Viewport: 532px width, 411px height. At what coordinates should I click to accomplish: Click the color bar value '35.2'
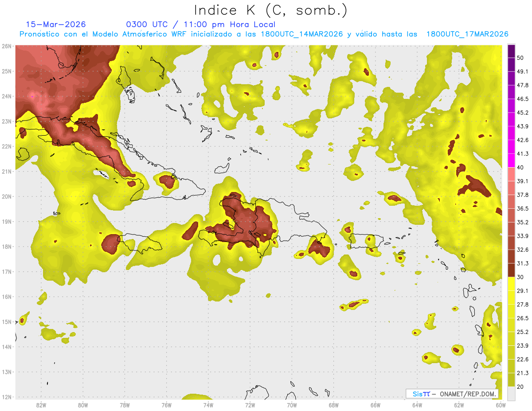pyautogui.click(x=522, y=222)
